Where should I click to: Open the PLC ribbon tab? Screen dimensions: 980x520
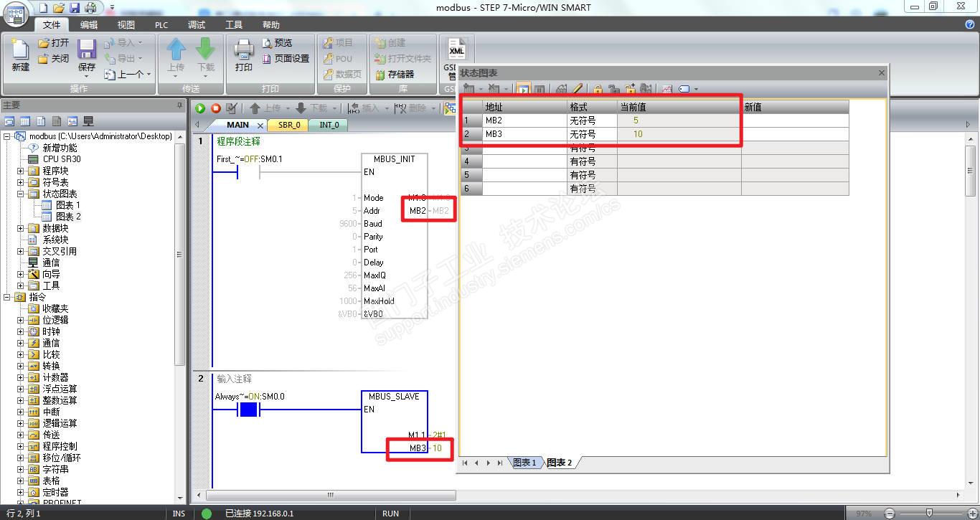coord(161,24)
